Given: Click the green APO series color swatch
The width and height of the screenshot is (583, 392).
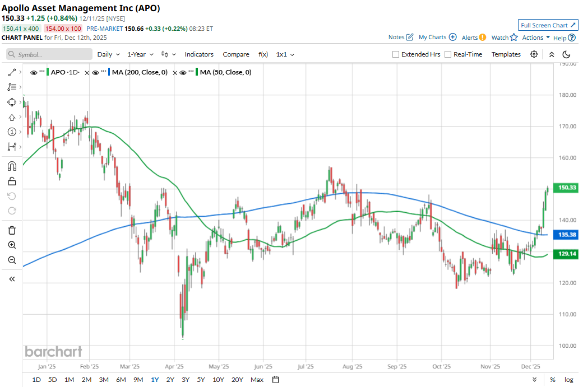Looking at the screenshot, I should pos(48,72).
